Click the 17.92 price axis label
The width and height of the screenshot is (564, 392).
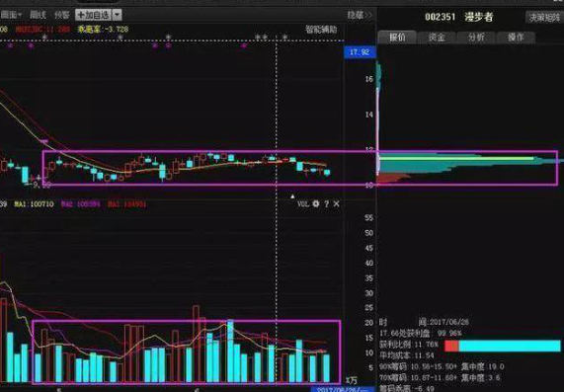pyautogui.click(x=360, y=52)
